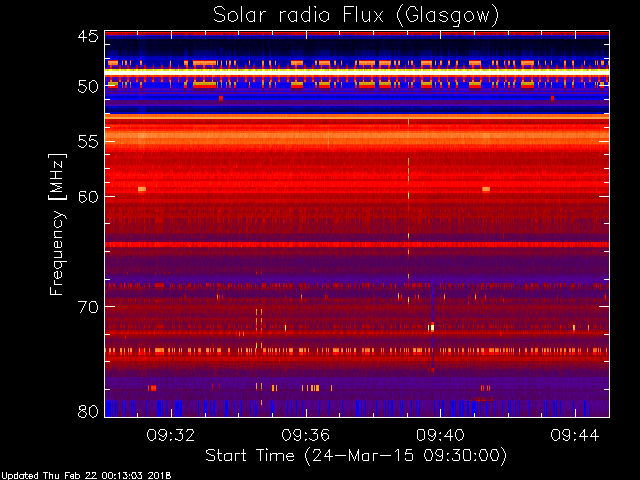
Task: Click the title 'Solar radio Flux (Glasgow)'
Action: (x=356, y=16)
